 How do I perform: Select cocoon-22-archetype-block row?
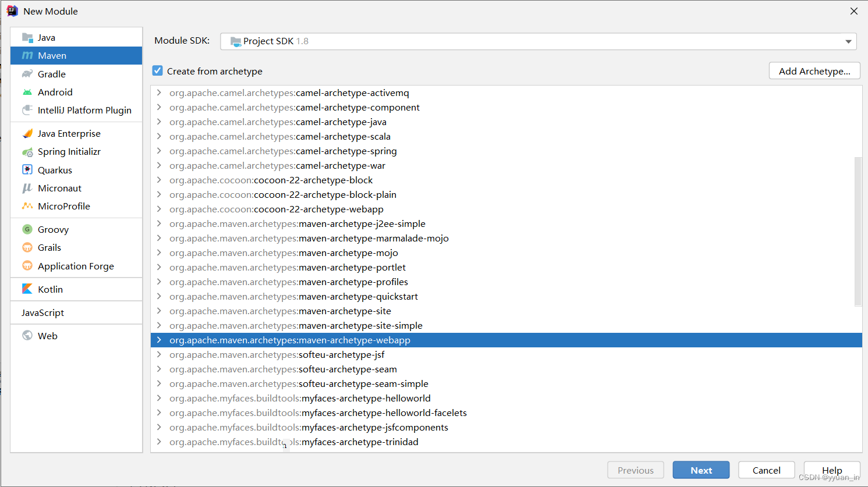506,180
